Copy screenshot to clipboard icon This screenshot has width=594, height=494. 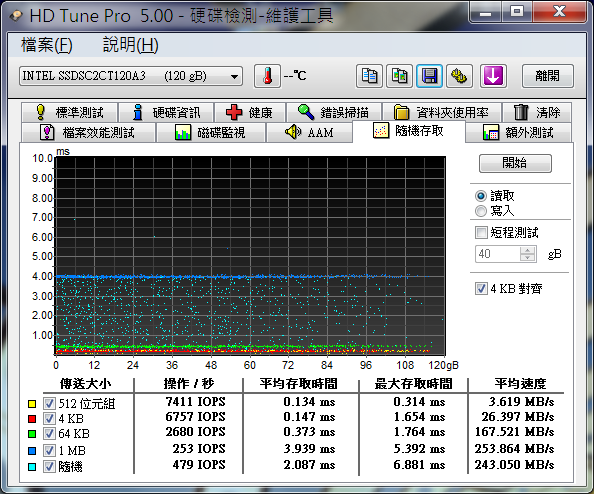pos(399,76)
